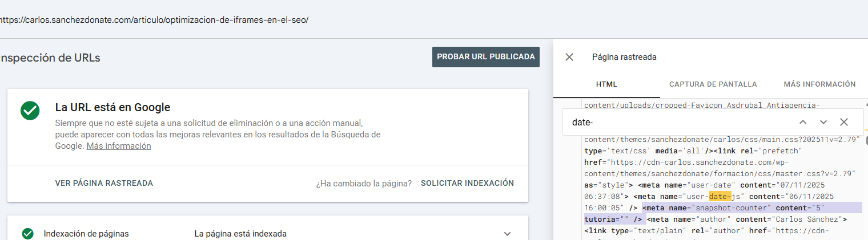The image size is (868, 240).
Task: Close the code search box
Action: (844, 122)
